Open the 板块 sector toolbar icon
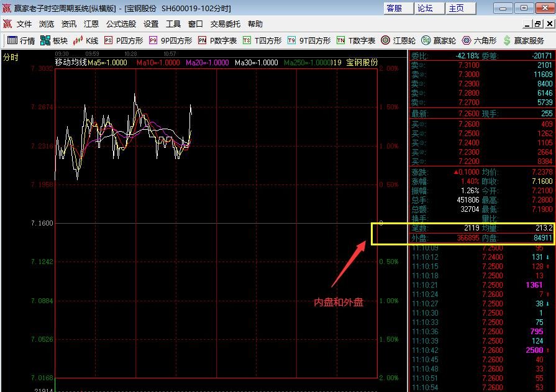The image size is (556, 392). [x=45, y=40]
